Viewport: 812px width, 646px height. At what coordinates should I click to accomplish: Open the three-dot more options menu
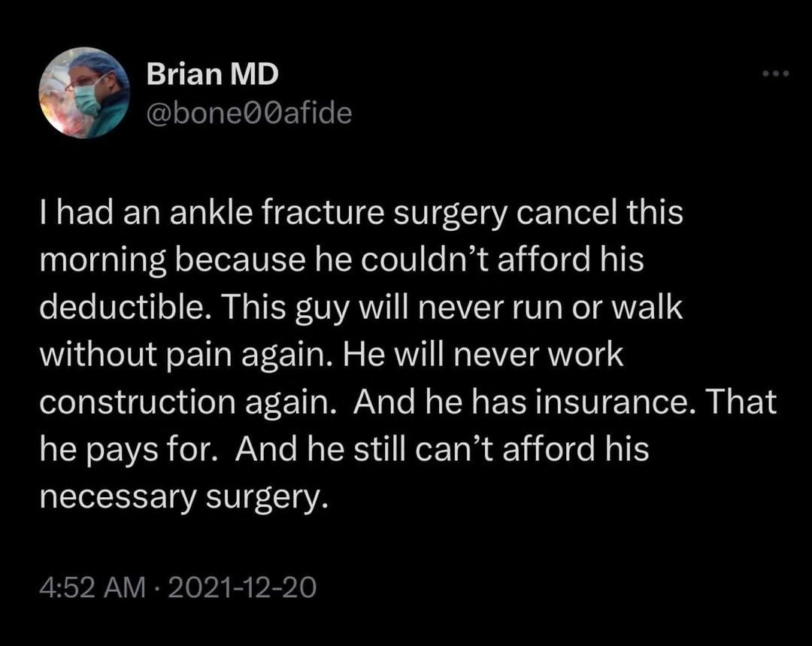(x=775, y=74)
